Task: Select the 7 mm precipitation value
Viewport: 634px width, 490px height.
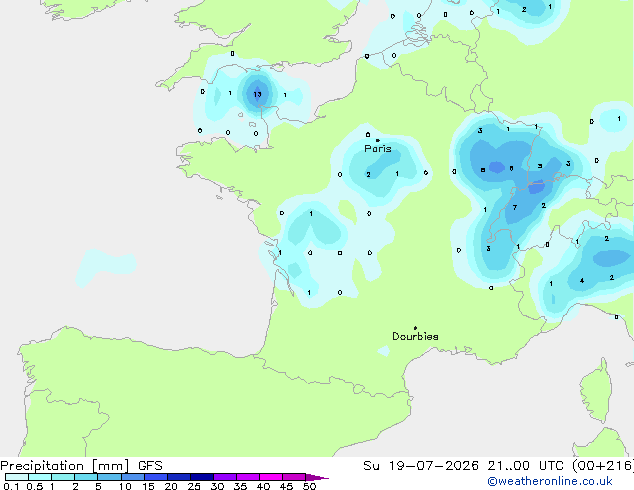Action: pyautogui.click(x=515, y=207)
